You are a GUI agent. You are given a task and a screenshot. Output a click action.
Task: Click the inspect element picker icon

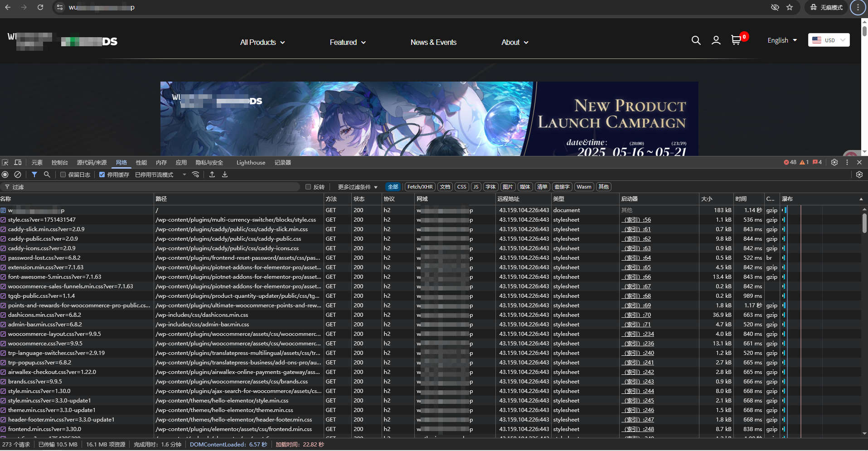click(5, 162)
